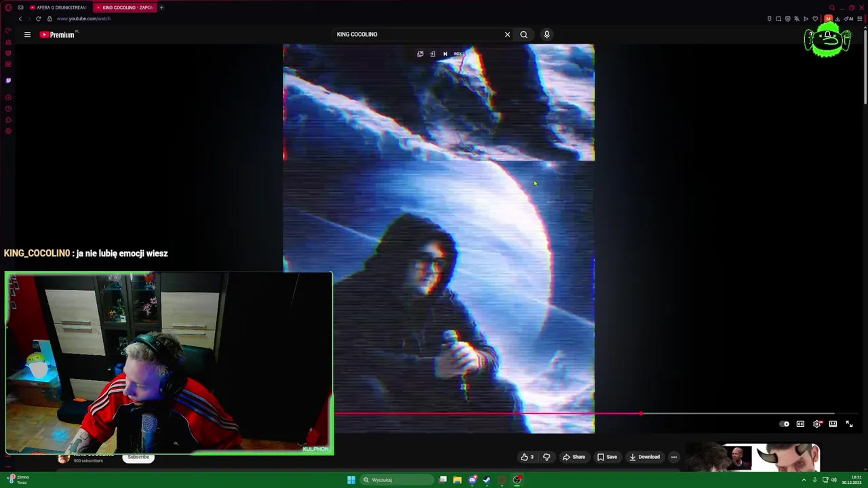The width and height of the screenshot is (868, 488).
Task: Open the YouTube guide hamburger menu
Action: (x=27, y=35)
